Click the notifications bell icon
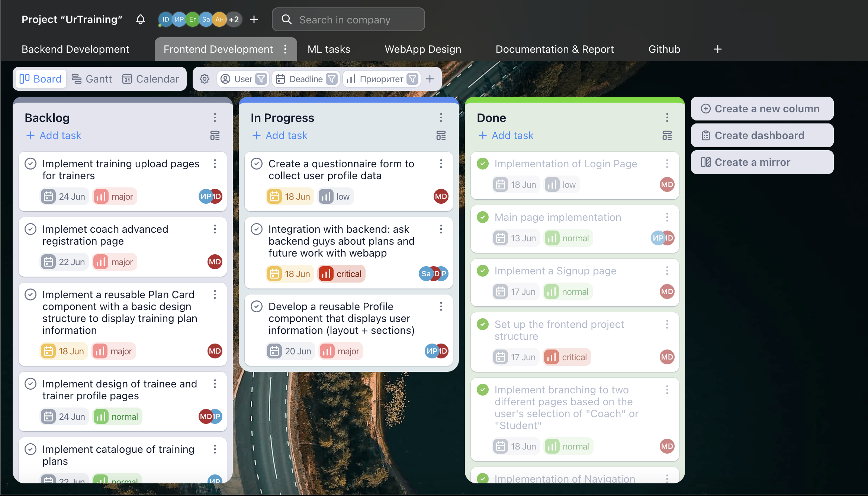868x496 pixels. point(140,19)
